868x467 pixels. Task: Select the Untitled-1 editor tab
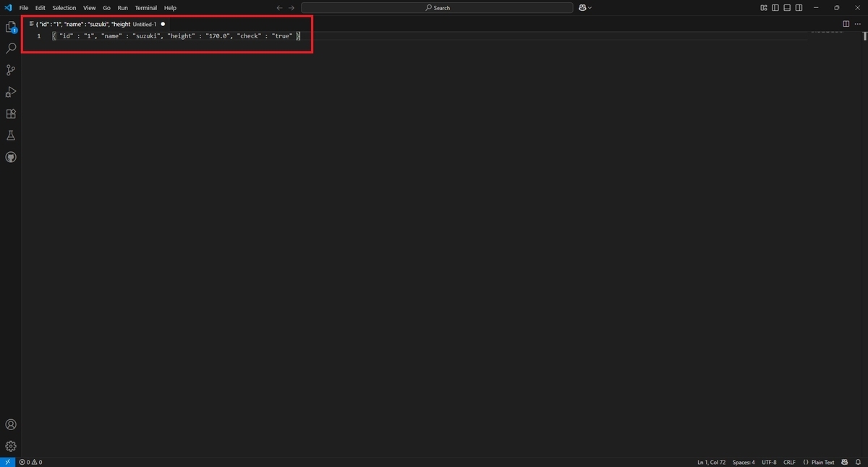[x=94, y=23]
